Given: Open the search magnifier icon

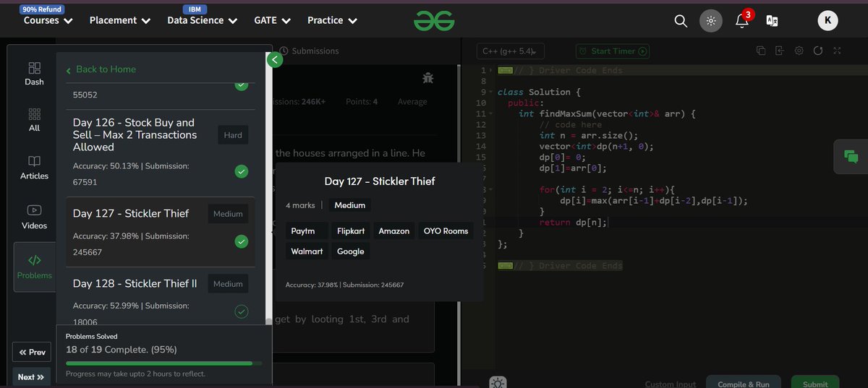Looking at the screenshot, I should [681, 21].
